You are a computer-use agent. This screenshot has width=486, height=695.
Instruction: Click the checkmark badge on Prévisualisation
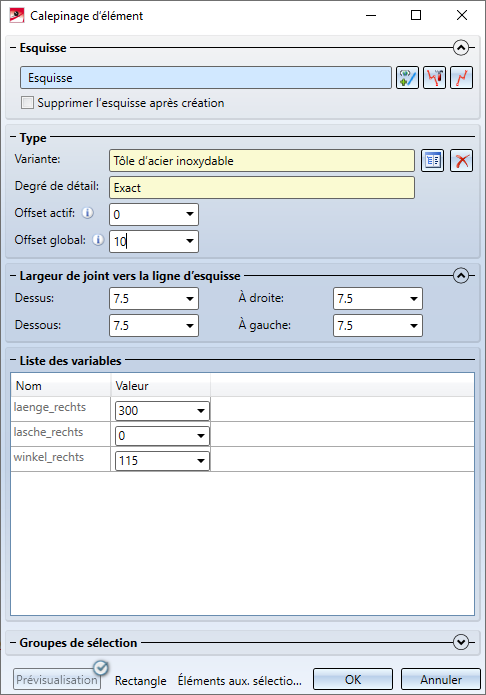pyautogui.click(x=101, y=668)
